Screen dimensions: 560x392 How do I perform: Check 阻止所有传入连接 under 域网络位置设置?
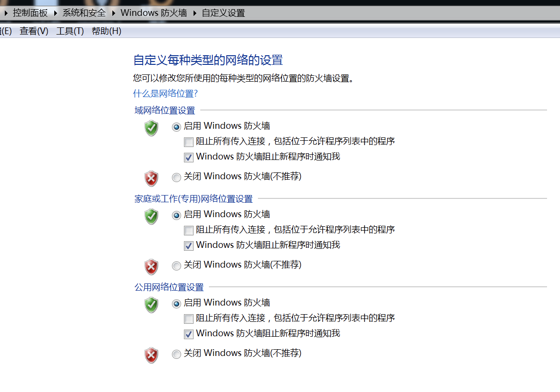tap(189, 142)
